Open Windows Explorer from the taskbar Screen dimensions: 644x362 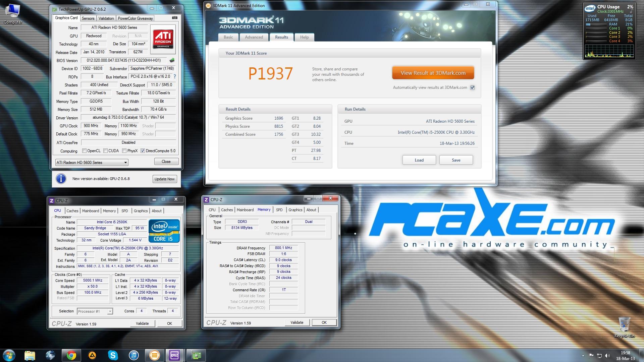point(30,355)
